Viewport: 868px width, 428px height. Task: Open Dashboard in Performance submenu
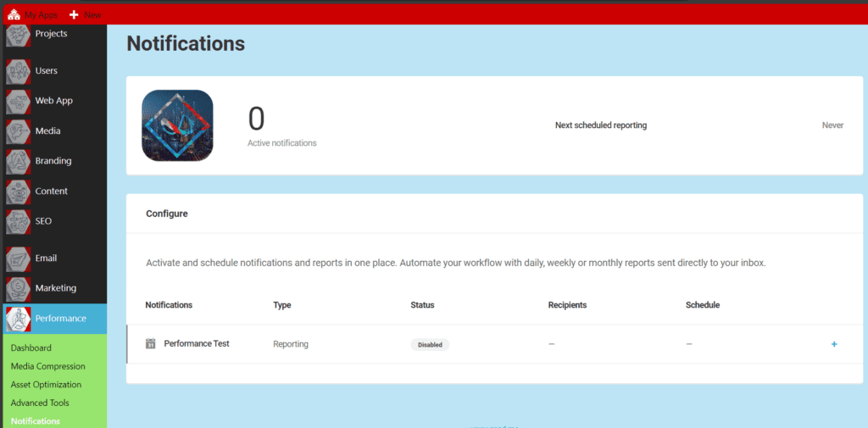[x=31, y=348]
